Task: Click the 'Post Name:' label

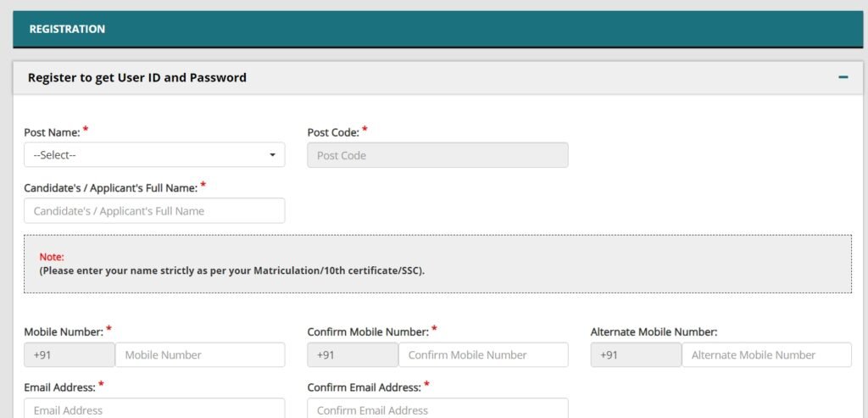Action: [x=52, y=133]
